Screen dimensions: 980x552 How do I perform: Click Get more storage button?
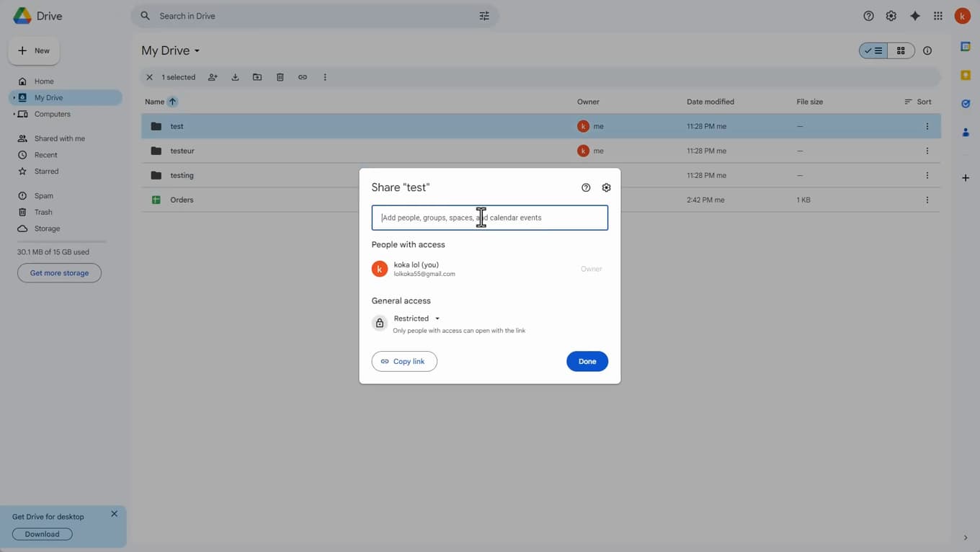click(59, 273)
